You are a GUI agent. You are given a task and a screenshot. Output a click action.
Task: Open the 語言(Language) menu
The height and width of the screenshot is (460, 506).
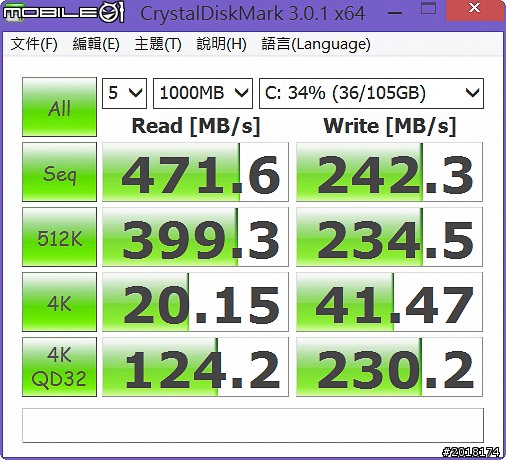pyautogui.click(x=316, y=44)
